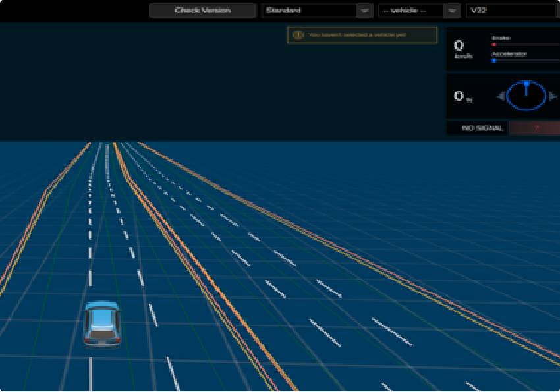560x392 pixels.
Task: Select the blue car in 3D view
Action: [x=102, y=323]
